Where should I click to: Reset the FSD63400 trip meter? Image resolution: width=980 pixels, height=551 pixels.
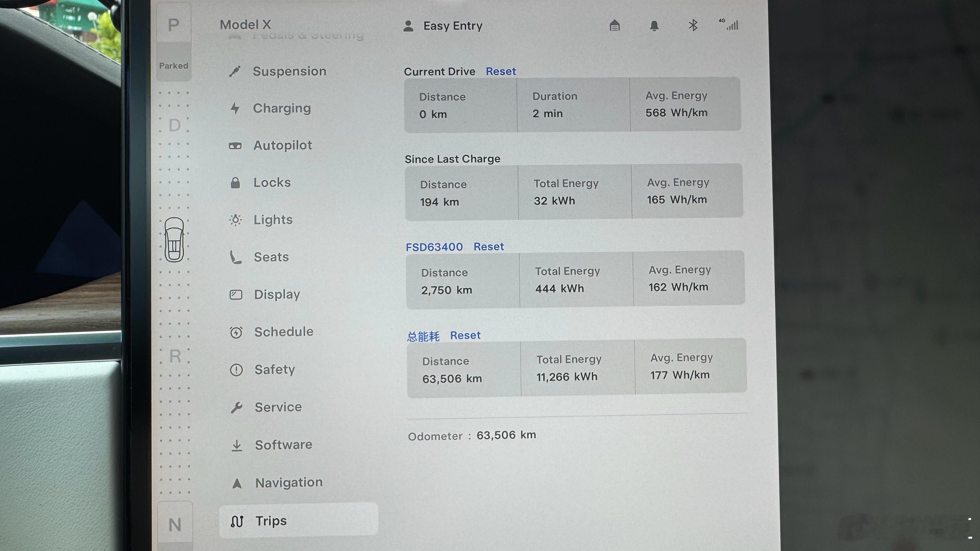[489, 247]
